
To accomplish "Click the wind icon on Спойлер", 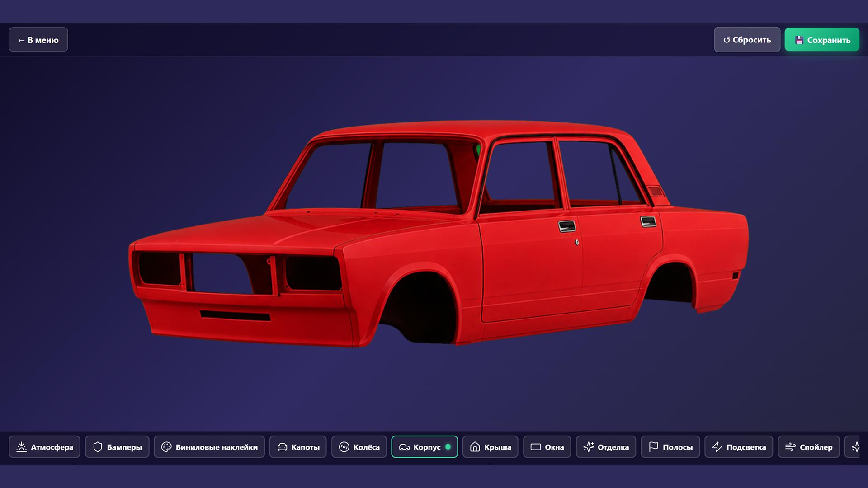I will pyautogui.click(x=791, y=447).
